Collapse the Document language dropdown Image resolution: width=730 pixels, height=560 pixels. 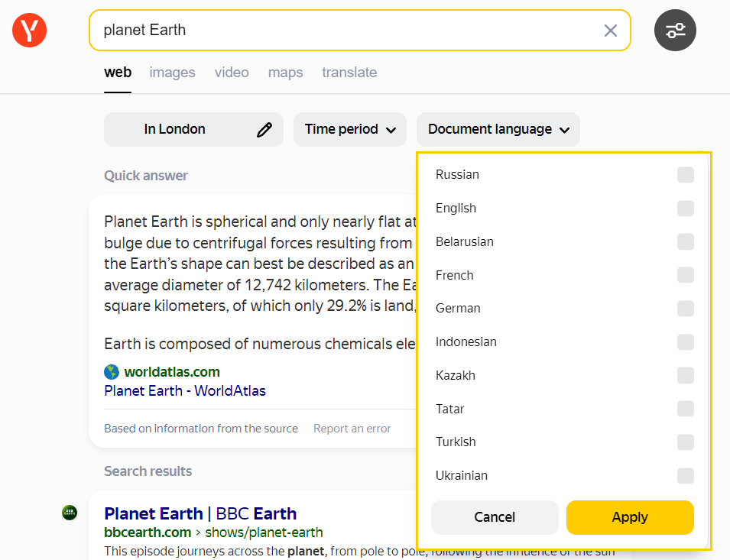pyautogui.click(x=498, y=130)
